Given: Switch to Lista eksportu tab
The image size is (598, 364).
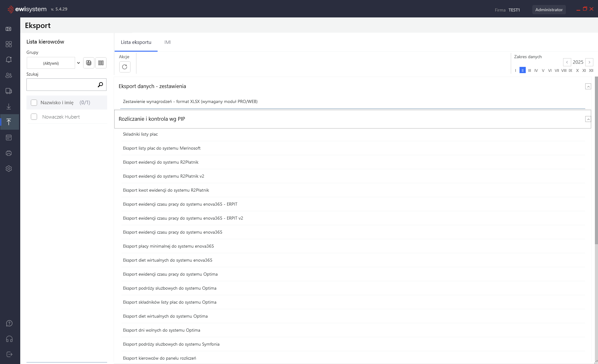Looking at the screenshot, I should [x=136, y=42].
